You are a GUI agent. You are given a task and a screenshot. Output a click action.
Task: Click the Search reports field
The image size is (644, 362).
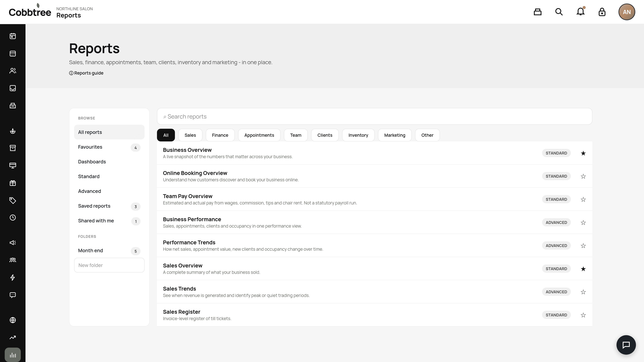pyautogui.click(x=374, y=116)
